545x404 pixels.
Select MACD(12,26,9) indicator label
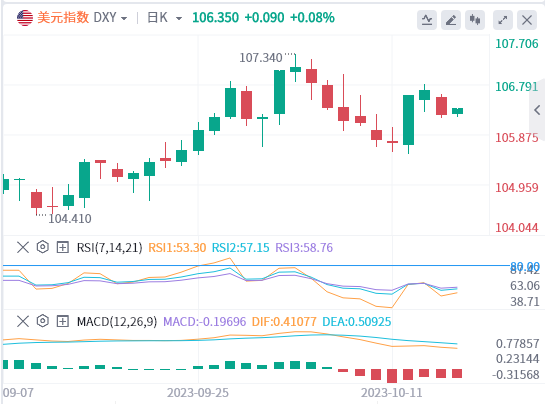pos(117,322)
